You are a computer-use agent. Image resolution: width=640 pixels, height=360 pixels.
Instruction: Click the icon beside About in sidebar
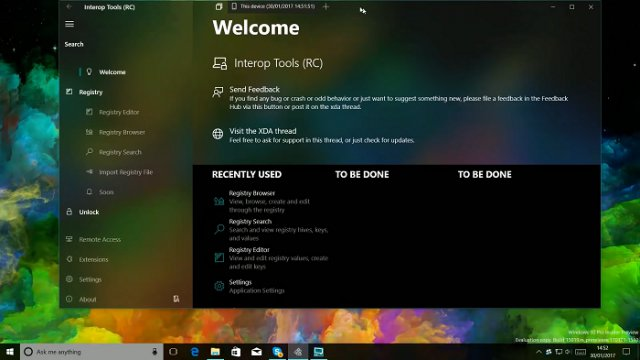click(x=176, y=299)
